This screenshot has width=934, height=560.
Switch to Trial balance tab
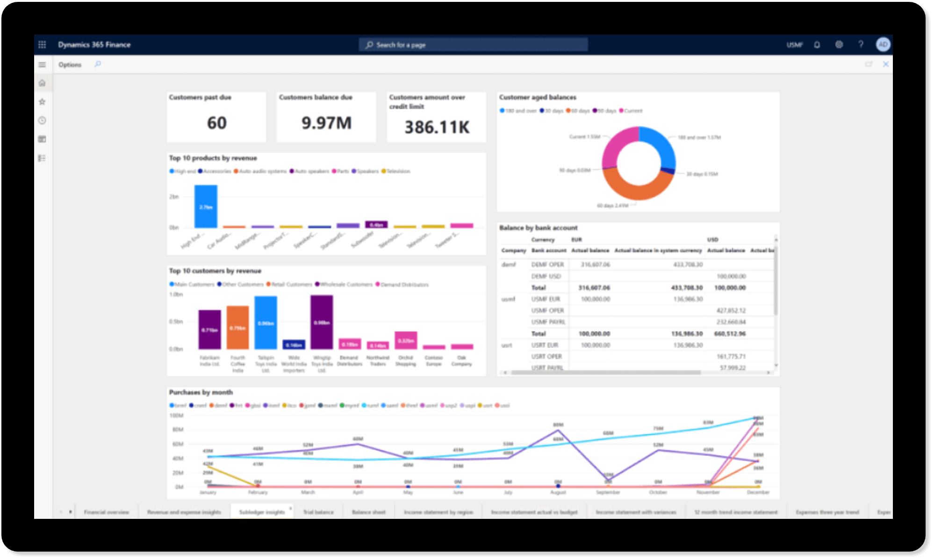coord(318,512)
